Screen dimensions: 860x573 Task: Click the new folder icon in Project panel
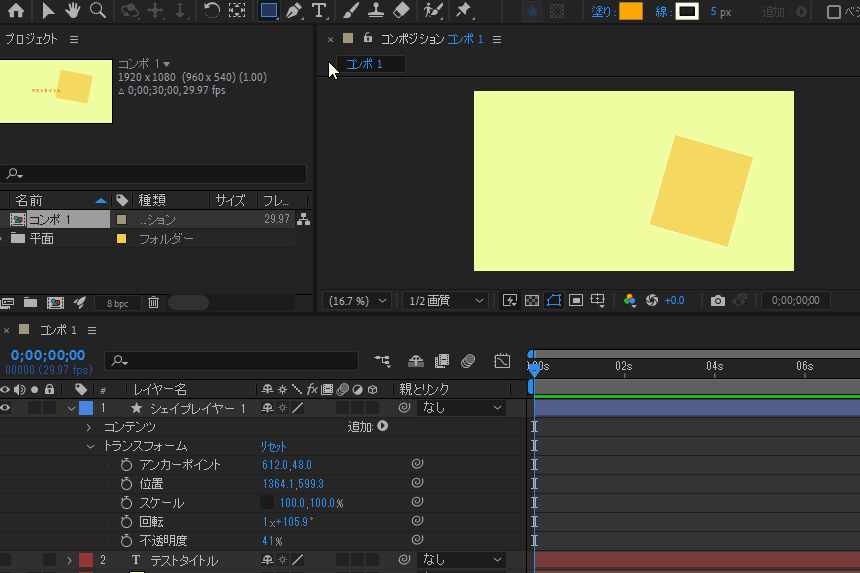(31, 303)
